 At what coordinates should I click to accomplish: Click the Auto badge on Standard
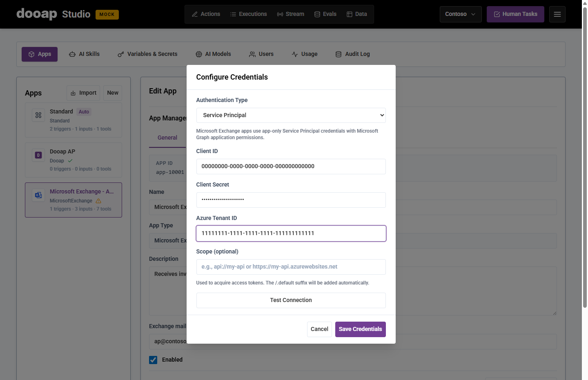(84, 112)
